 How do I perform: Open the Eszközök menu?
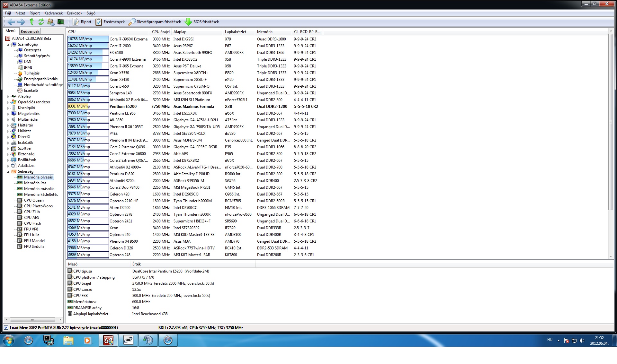(x=75, y=13)
